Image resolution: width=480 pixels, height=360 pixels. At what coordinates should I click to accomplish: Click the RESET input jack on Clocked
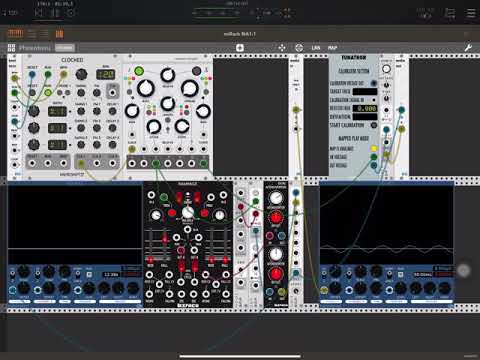(32, 74)
